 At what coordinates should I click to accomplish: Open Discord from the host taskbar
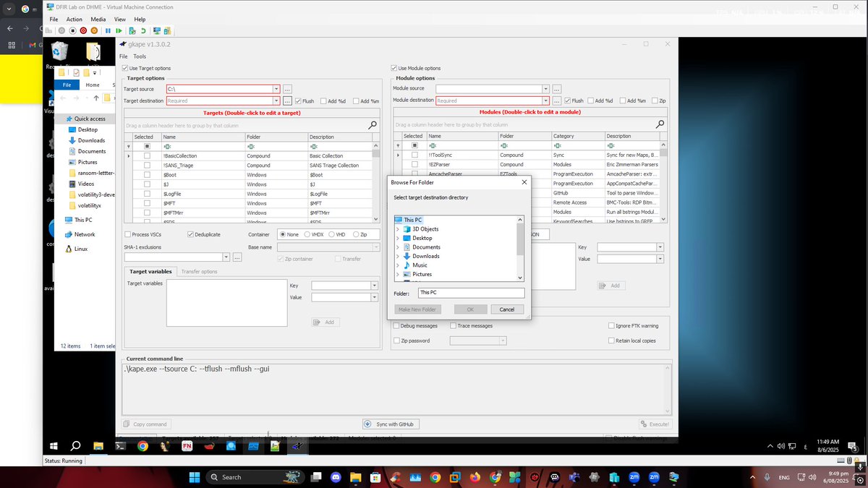335,477
